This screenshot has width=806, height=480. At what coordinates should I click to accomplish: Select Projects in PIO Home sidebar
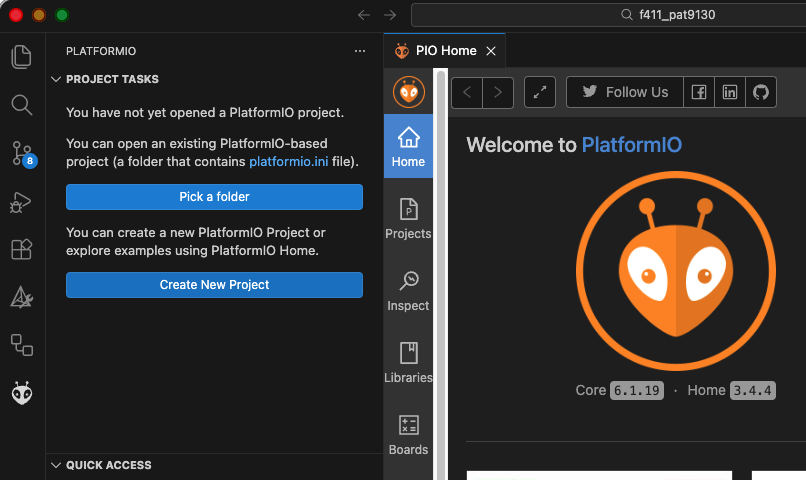coord(408,219)
